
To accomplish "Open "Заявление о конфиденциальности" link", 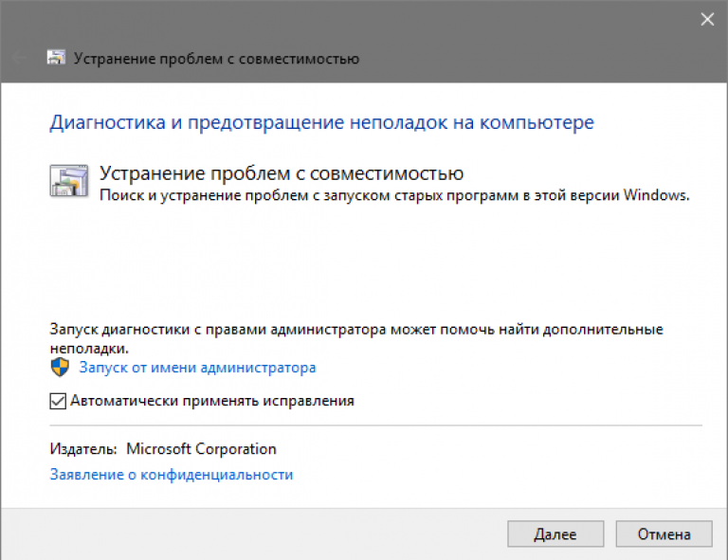I will click(172, 474).
